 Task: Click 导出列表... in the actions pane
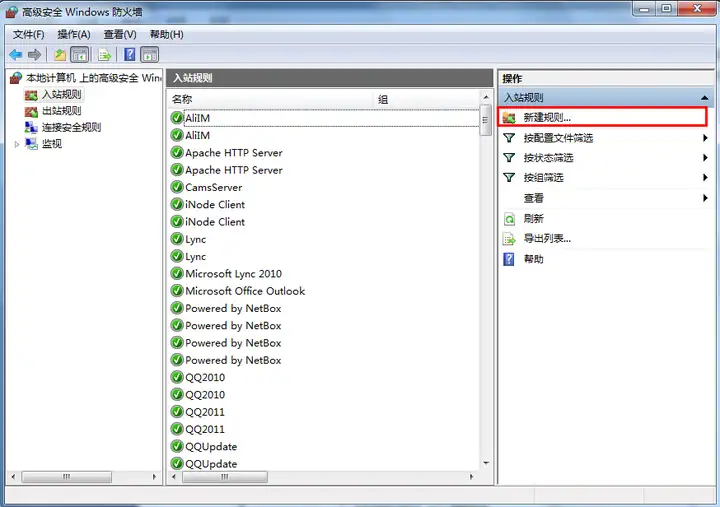547,239
